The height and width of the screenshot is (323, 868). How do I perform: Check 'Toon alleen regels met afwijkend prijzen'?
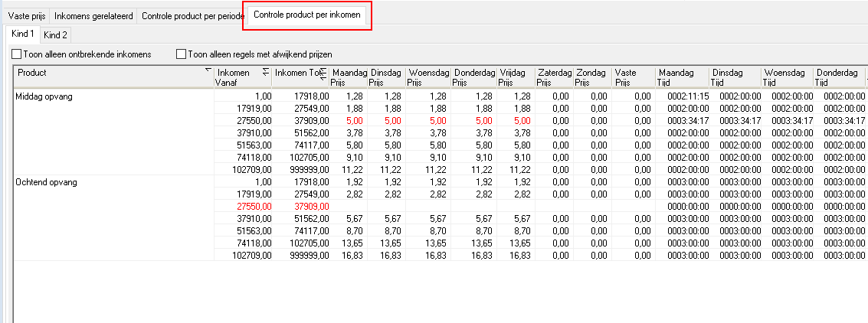point(182,54)
